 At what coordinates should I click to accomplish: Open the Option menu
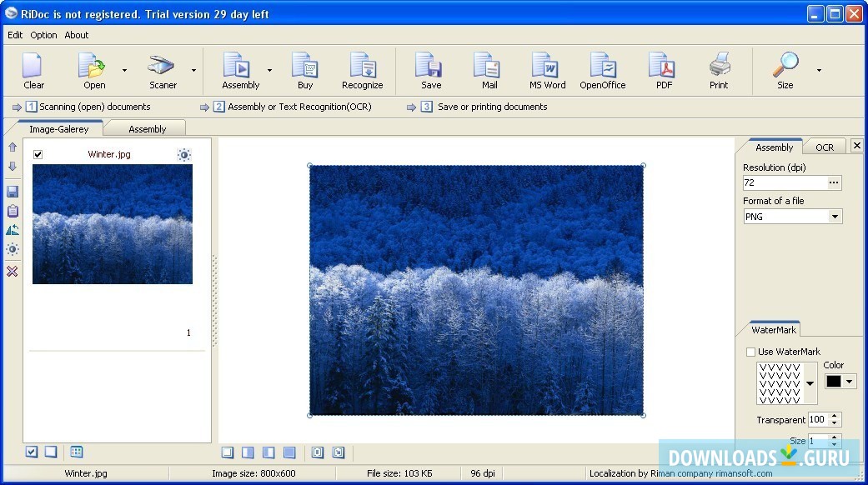(43, 35)
